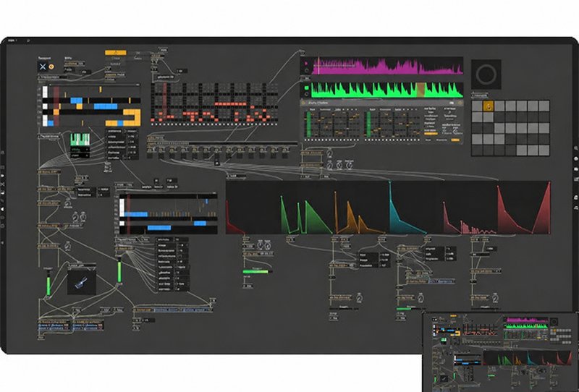Adjust horizontal green slider below red envelope
The image size is (579, 392).
tap(257, 272)
